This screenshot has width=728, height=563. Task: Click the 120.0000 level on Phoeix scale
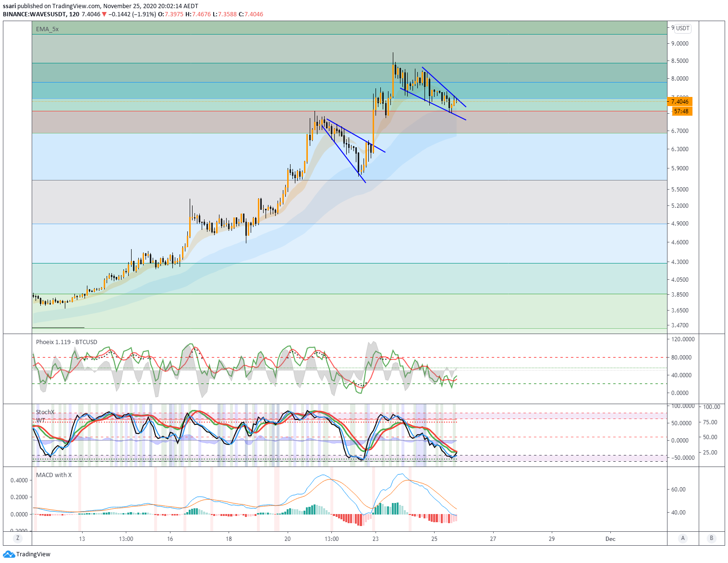click(x=683, y=339)
